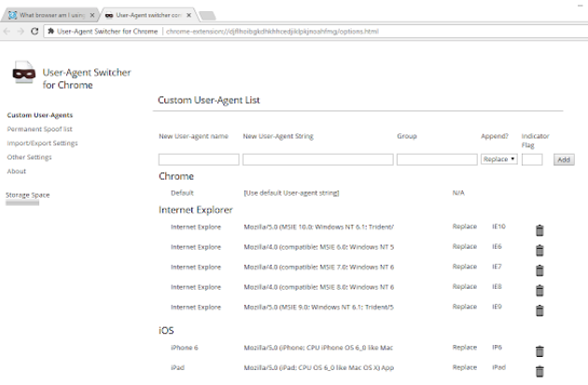Screen dimensions: 588x385
Task: Click the Storage Space usage bar
Action: (22, 203)
